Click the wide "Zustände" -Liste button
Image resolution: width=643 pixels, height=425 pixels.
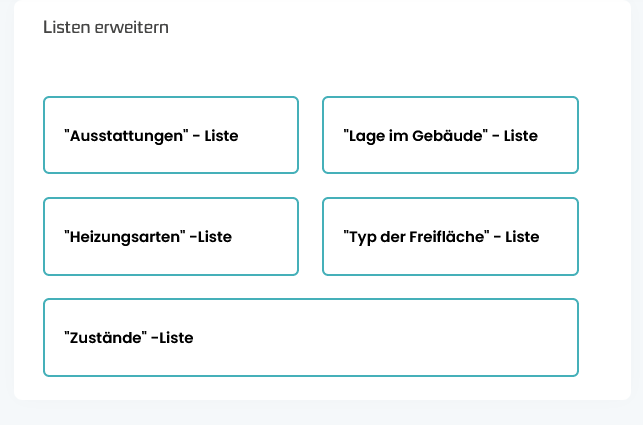click(310, 338)
